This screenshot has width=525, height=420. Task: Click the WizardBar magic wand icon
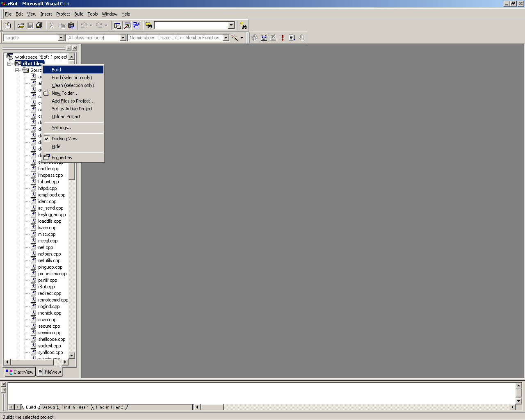pyautogui.click(x=235, y=38)
